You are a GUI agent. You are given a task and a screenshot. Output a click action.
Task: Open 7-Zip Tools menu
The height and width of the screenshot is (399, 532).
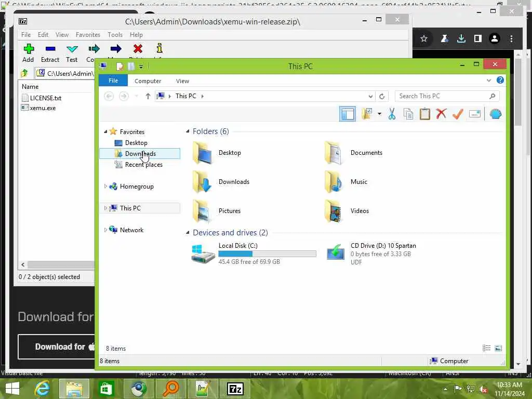(x=115, y=35)
